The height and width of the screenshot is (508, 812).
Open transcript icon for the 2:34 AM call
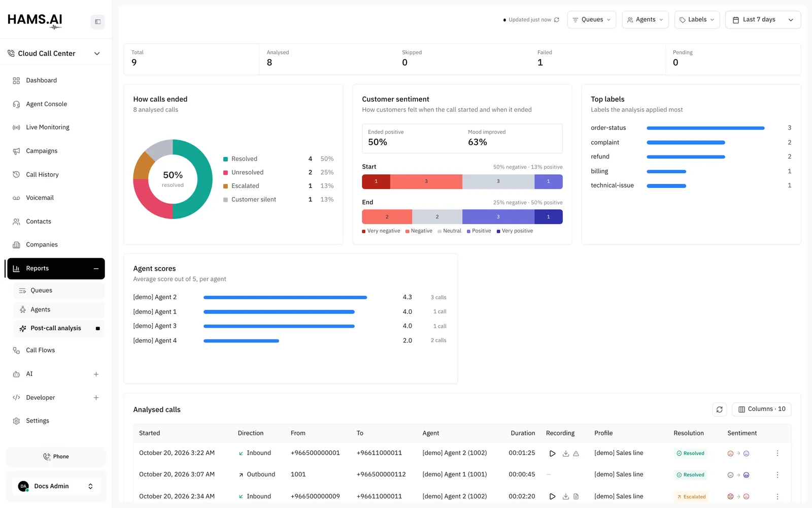[x=576, y=496]
